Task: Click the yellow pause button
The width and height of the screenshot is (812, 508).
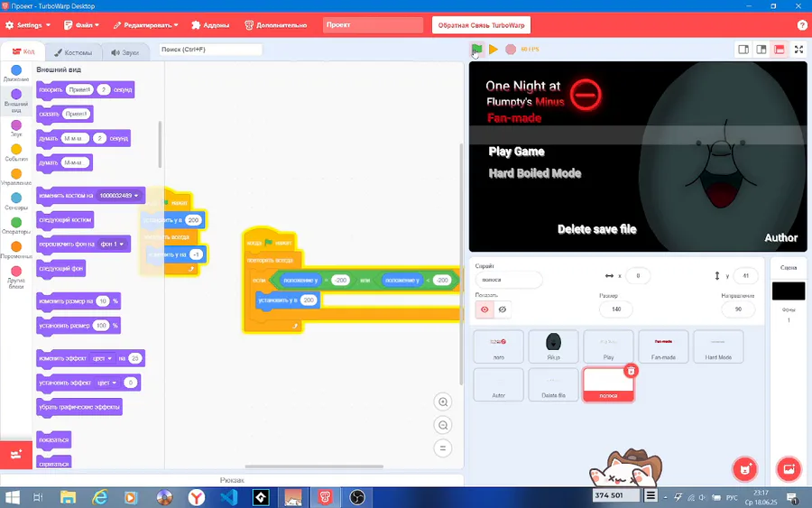Action: [494, 50]
